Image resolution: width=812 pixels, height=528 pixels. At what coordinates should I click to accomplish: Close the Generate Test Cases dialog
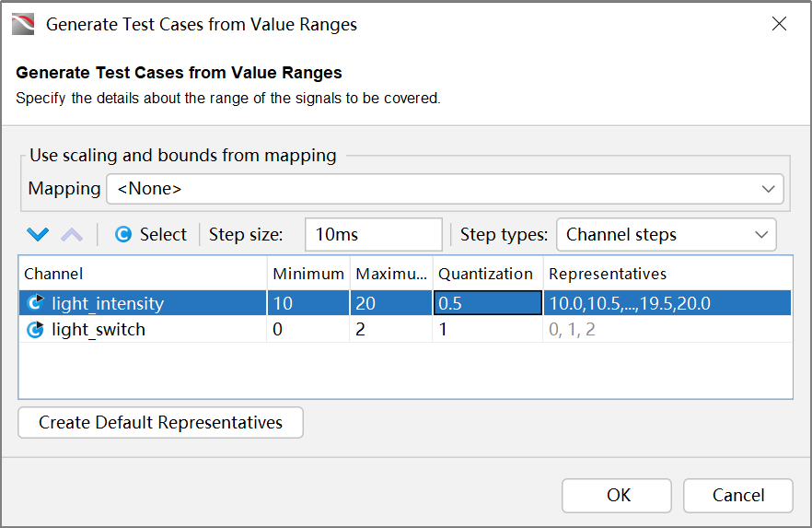(779, 24)
